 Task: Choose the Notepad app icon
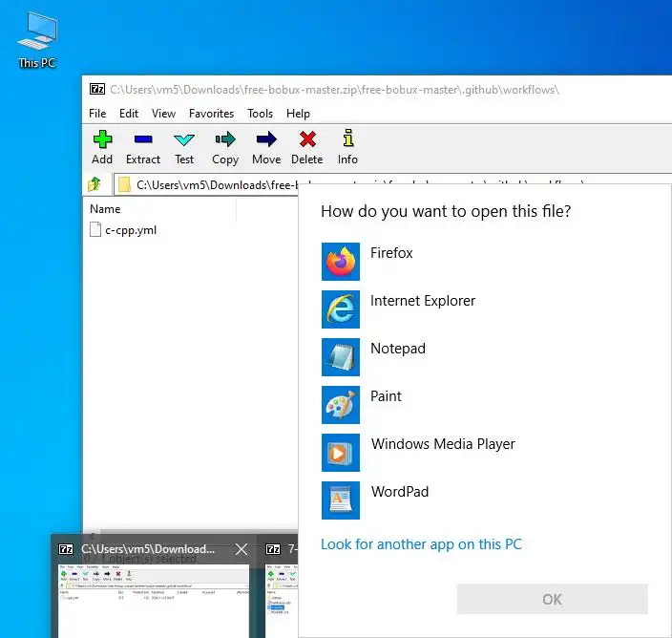tap(340, 357)
